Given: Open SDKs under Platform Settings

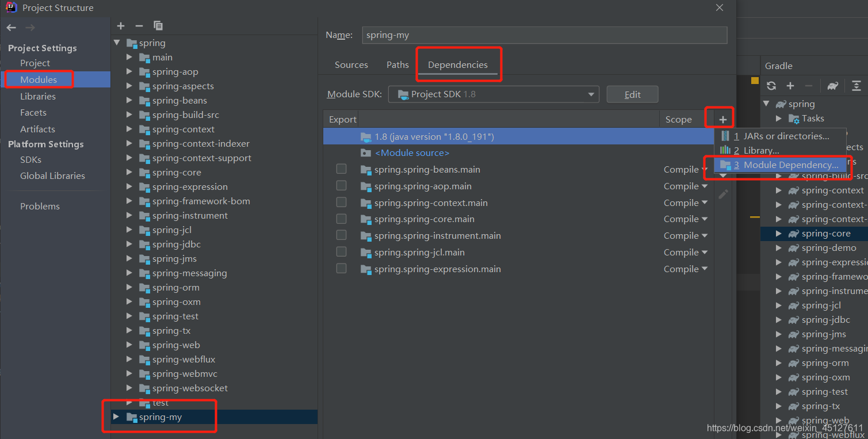Looking at the screenshot, I should point(30,160).
